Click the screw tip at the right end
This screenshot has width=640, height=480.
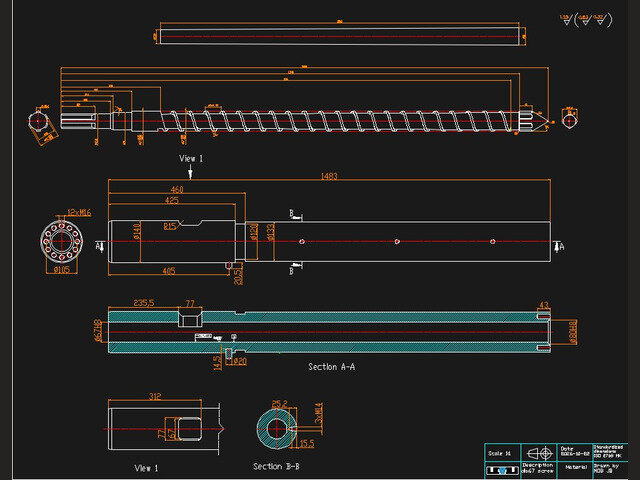pos(534,120)
